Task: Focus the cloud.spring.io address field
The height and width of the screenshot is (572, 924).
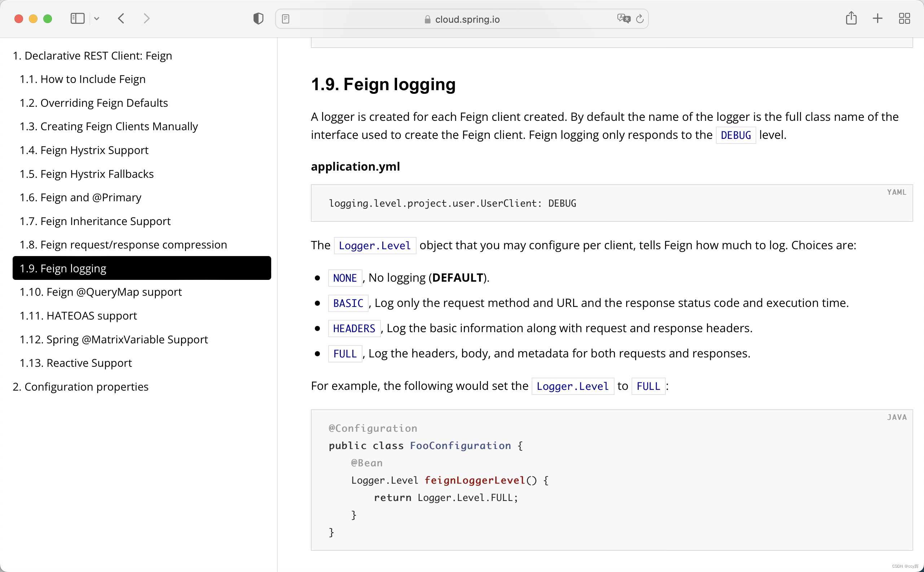Action: click(467, 19)
